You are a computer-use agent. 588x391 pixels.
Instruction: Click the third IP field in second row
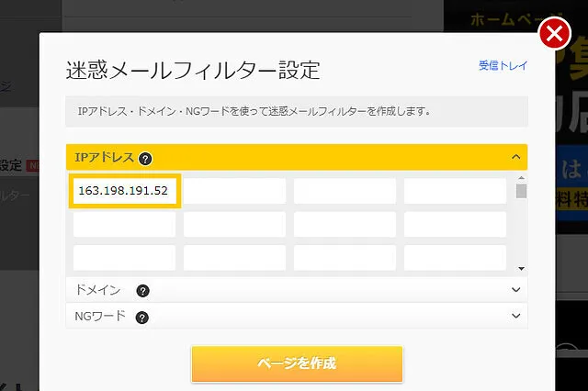(x=345, y=224)
